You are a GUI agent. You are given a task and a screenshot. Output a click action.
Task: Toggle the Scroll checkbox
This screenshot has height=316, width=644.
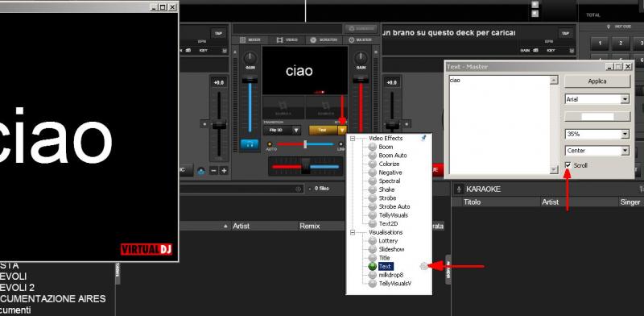click(568, 165)
